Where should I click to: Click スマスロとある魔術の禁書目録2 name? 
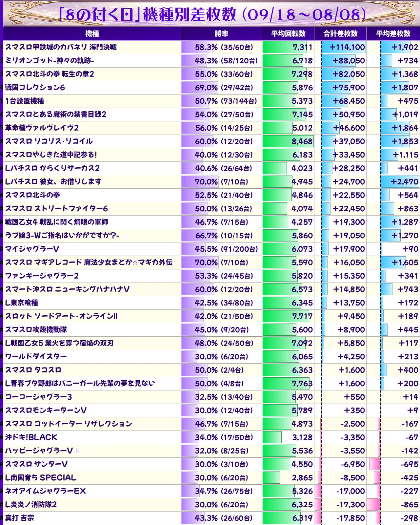(x=56, y=115)
